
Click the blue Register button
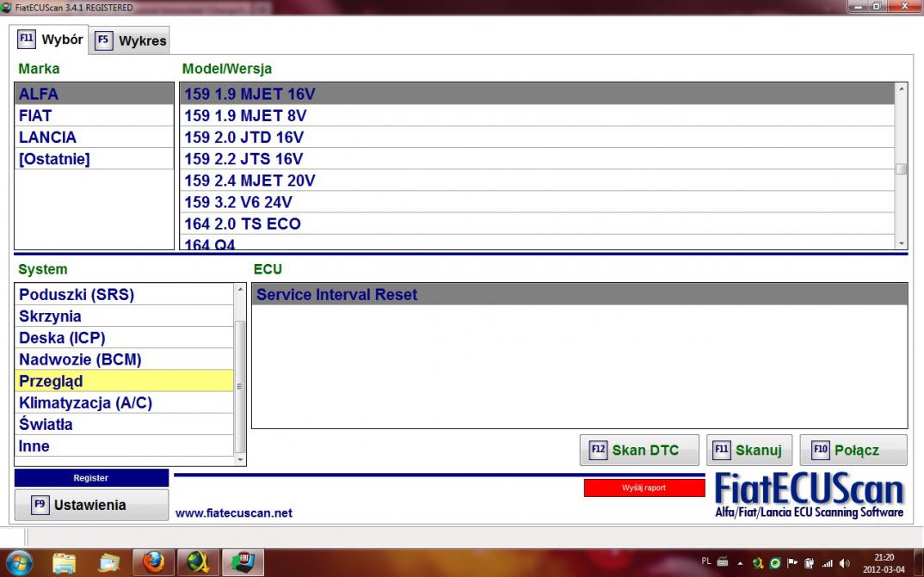coord(91,478)
